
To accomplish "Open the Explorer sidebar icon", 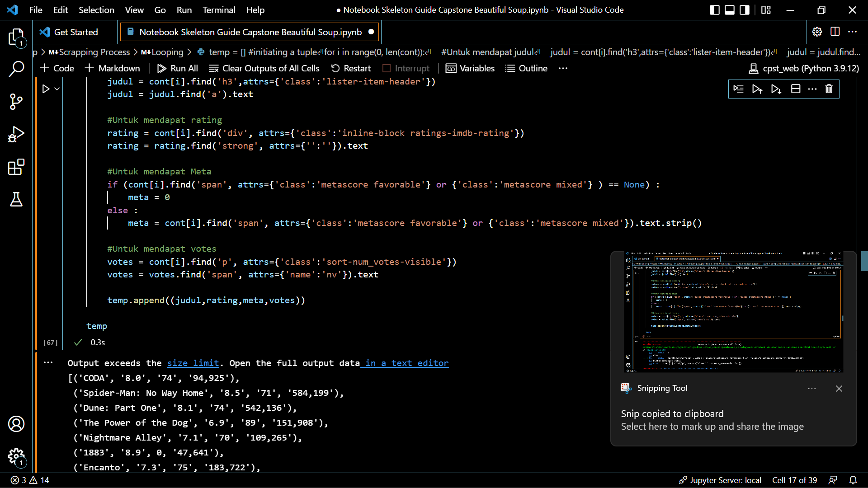I will [16, 38].
